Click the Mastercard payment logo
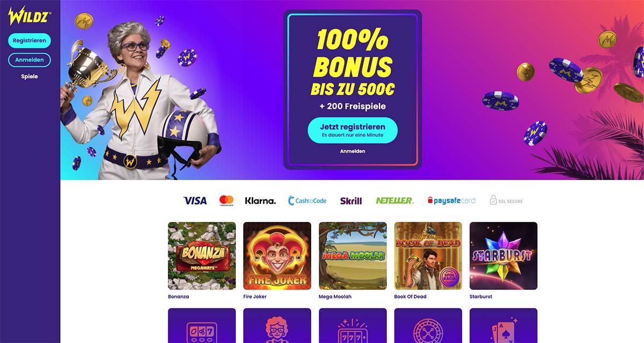The height and width of the screenshot is (343, 644). pyautogui.click(x=226, y=200)
